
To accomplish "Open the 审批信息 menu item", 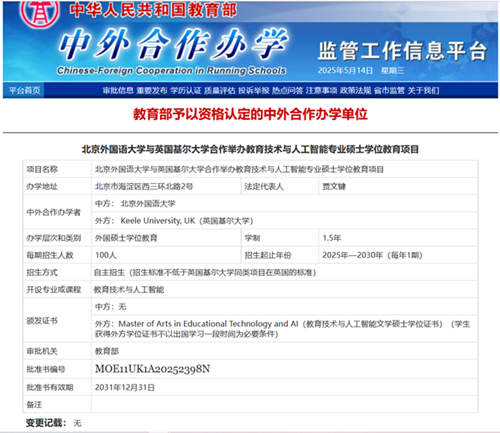I will pyautogui.click(x=118, y=91).
